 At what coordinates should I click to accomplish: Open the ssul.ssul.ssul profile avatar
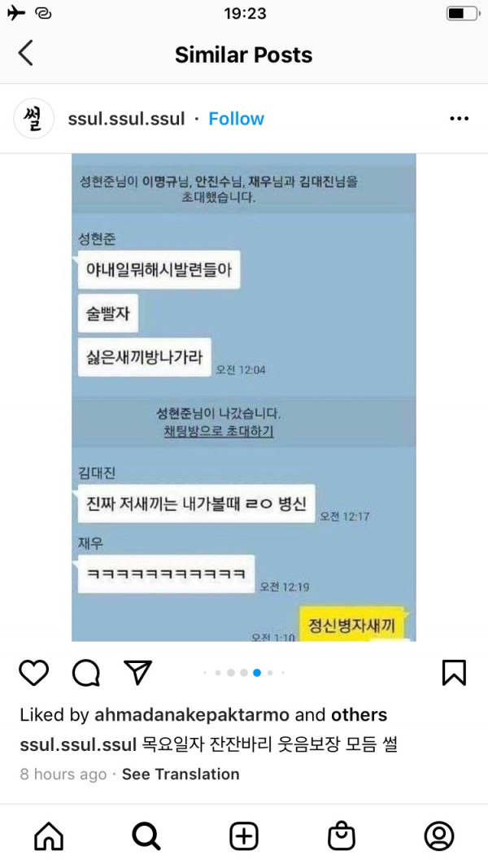[x=33, y=119]
